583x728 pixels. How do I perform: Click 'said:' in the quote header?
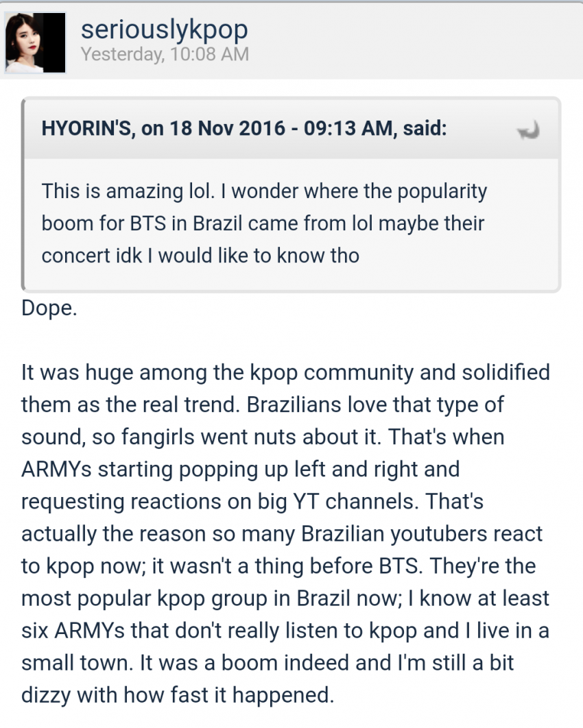423,129
